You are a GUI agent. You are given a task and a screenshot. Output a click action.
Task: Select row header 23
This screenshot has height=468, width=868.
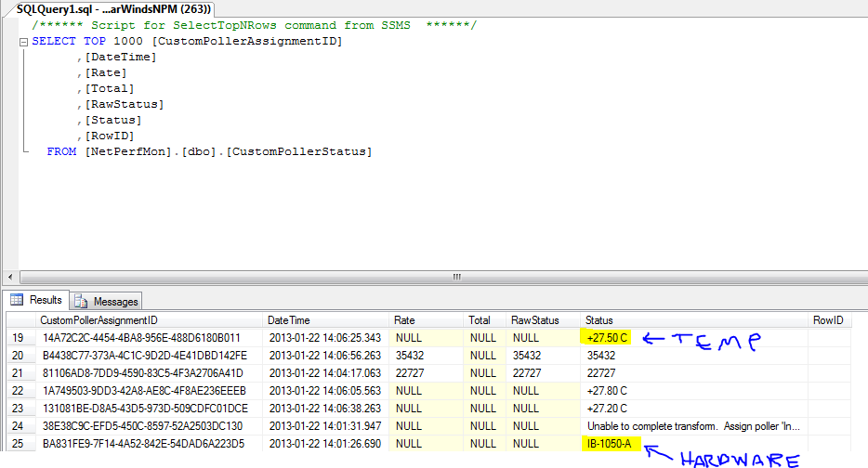20,409
